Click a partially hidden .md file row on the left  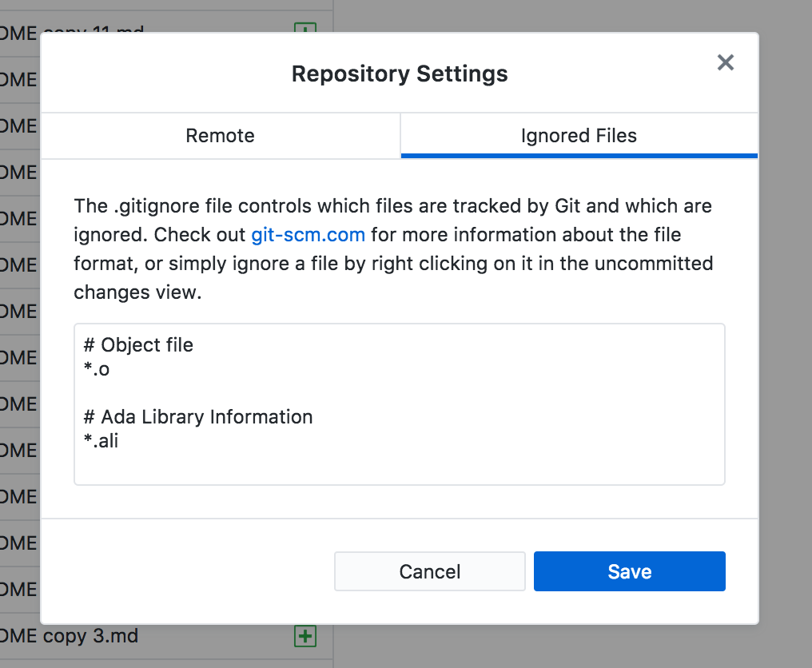pos(20,357)
